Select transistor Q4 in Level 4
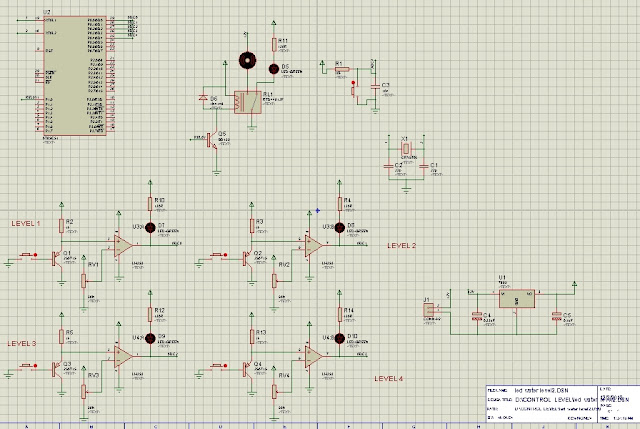Image resolution: width=640 pixels, height=429 pixels. pyautogui.click(x=247, y=370)
